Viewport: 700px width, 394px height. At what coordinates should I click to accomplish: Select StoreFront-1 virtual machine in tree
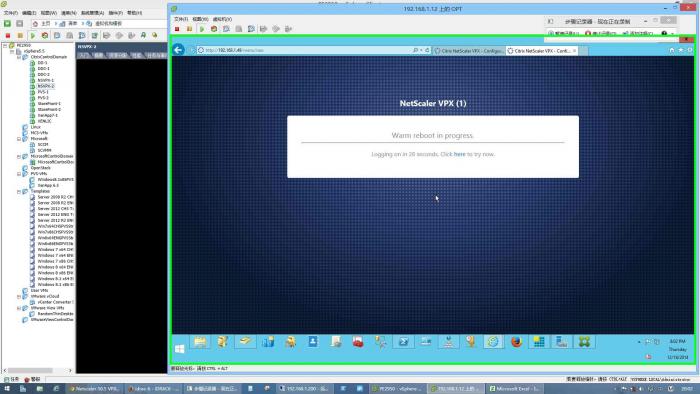tap(49, 104)
